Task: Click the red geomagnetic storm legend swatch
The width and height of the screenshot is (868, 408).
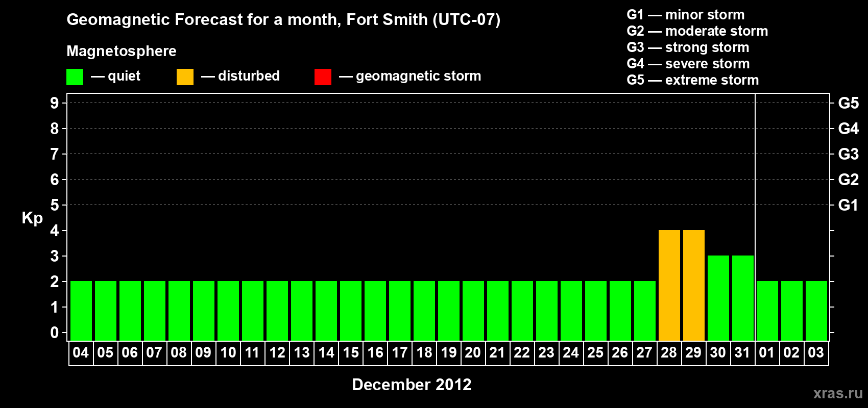Action: (323, 77)
